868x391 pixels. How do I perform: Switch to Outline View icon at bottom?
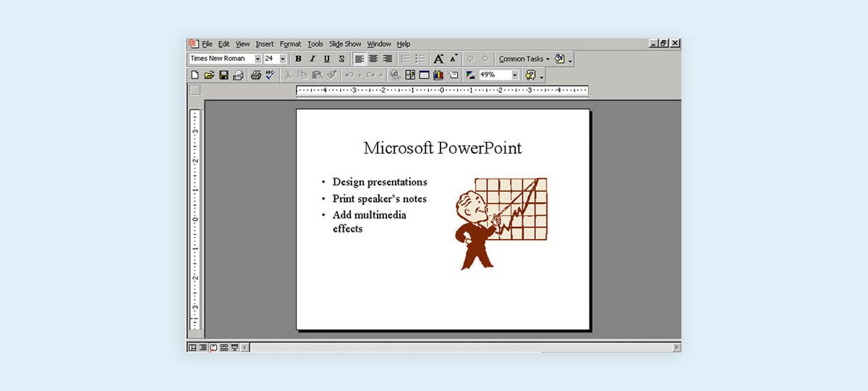[x=203, y=348]
